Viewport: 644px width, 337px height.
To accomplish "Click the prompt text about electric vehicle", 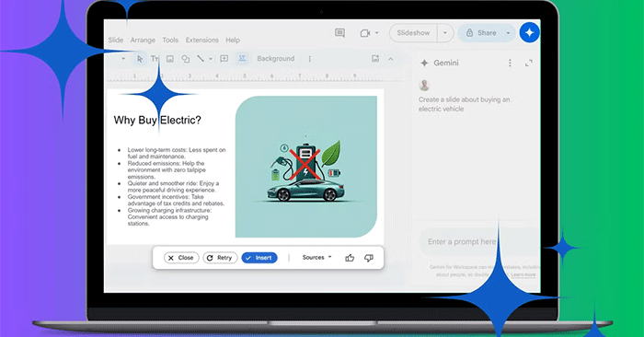I will click(464, 104).
